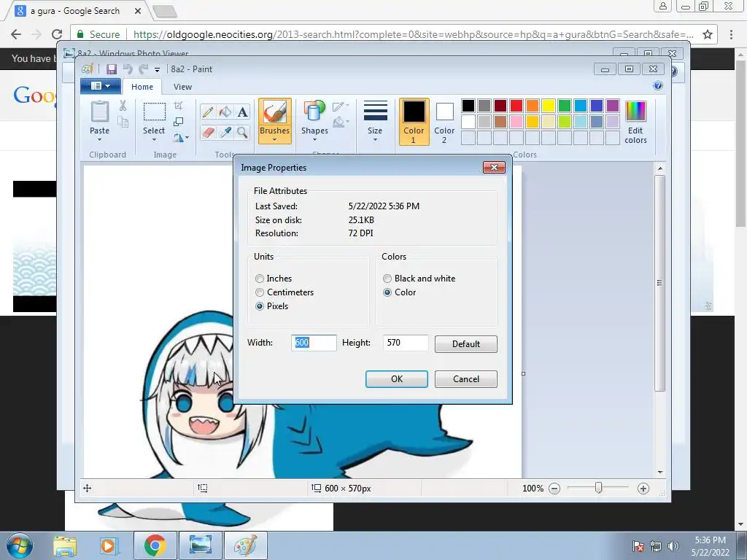
Task: Click the Shapes gallery icon
Action: pyautogui.click(x=314, y=112)
